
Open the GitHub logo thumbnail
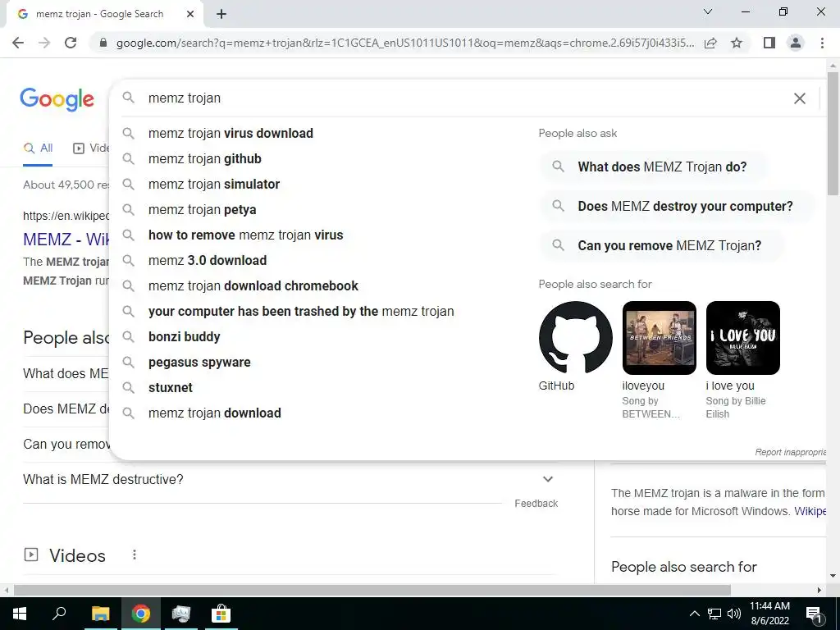575,337
